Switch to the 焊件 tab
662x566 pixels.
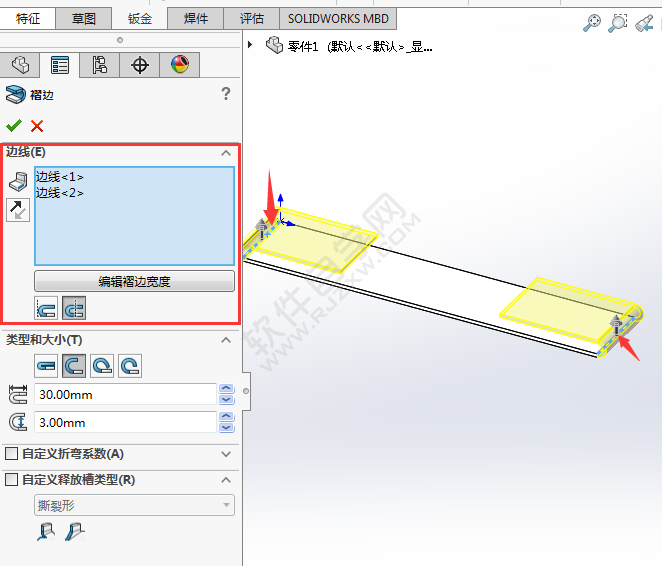pos(195,19)
